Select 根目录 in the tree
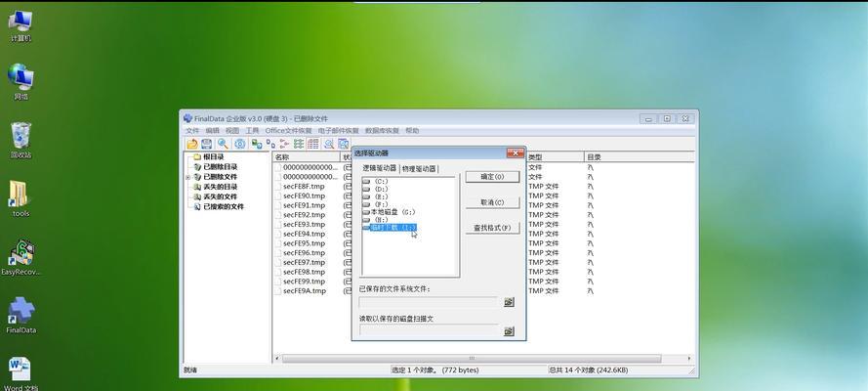 point(213,156)
